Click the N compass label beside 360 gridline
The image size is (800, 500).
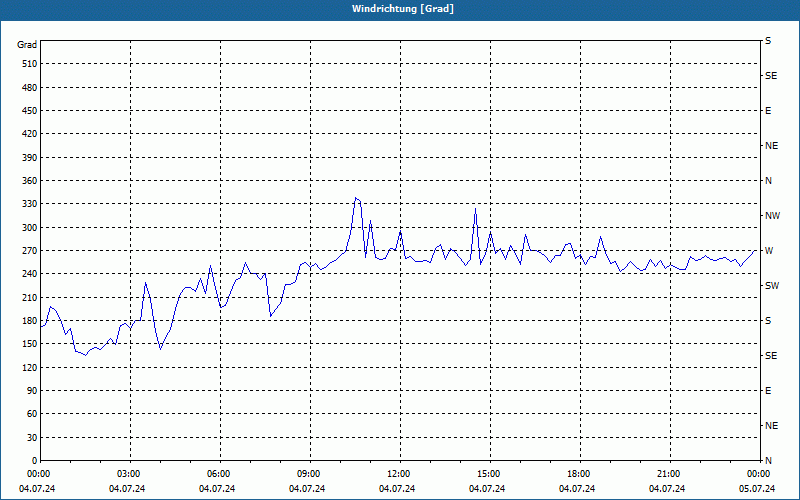click(768, 181)
